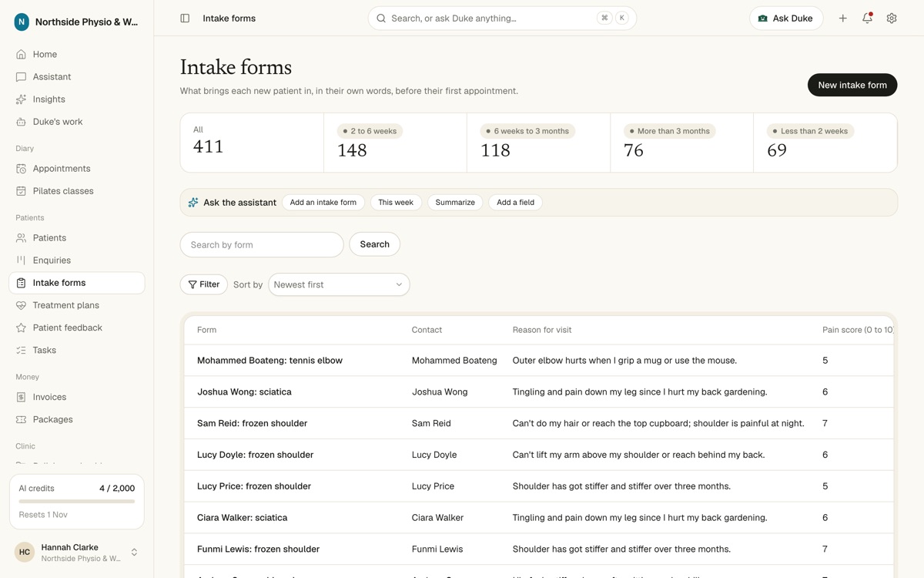Image resolution: width=924 pixels, height=578 pixels.
Task: Click the Contact column header
Action: tap(427, 330)
